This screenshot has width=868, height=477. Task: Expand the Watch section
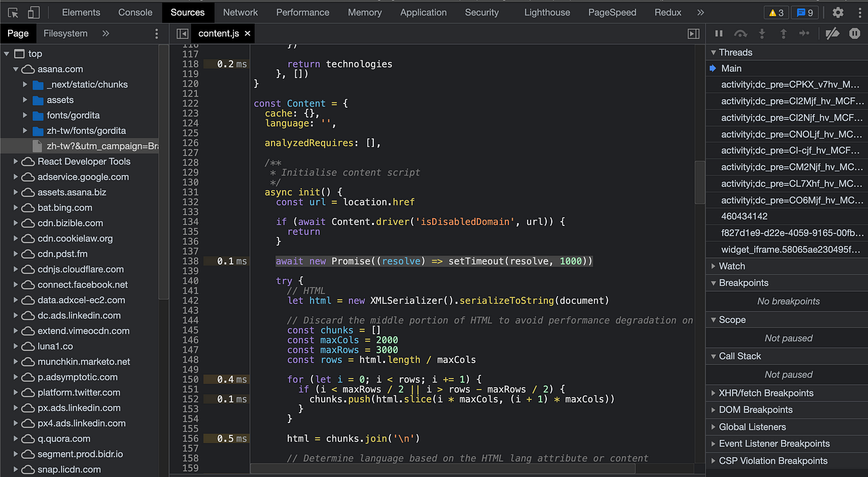[732, 266]
